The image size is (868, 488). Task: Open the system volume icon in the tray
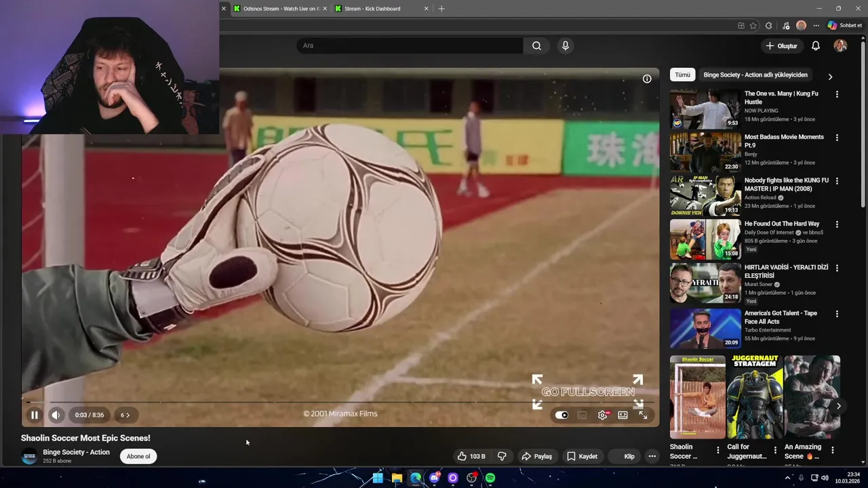click(x=825, y=478)
